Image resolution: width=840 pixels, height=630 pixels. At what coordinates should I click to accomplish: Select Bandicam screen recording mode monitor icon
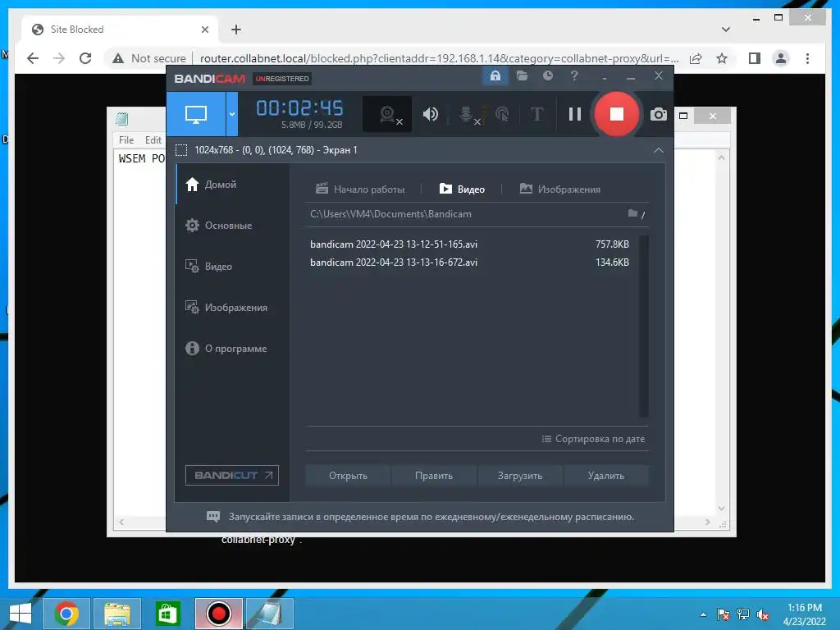pos(196,113)
